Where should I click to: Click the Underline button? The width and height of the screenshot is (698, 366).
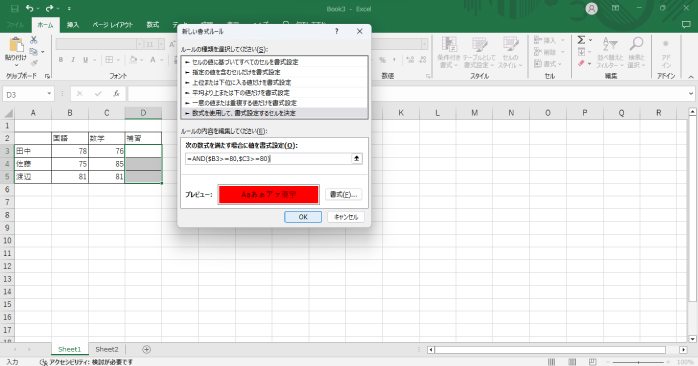coord(85,60)
